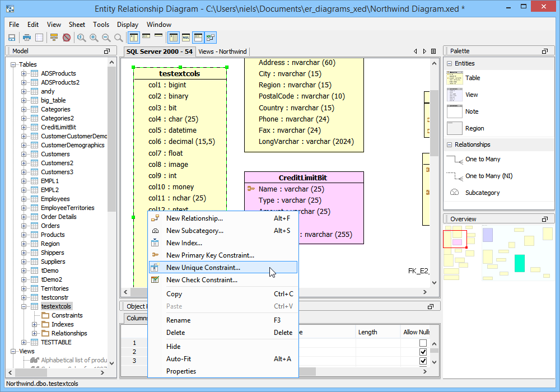Uncheck Allow Nulls for row 3

click(423, 361)
